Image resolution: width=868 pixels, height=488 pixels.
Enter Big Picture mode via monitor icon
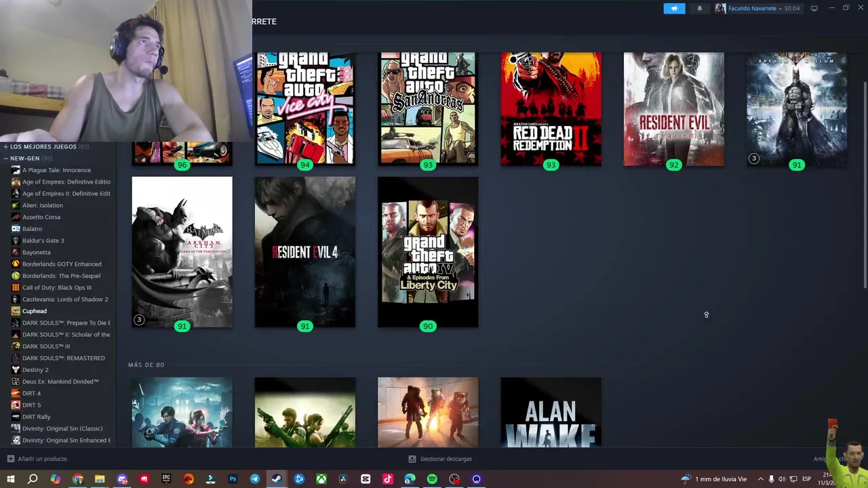[x=814, y=8]
